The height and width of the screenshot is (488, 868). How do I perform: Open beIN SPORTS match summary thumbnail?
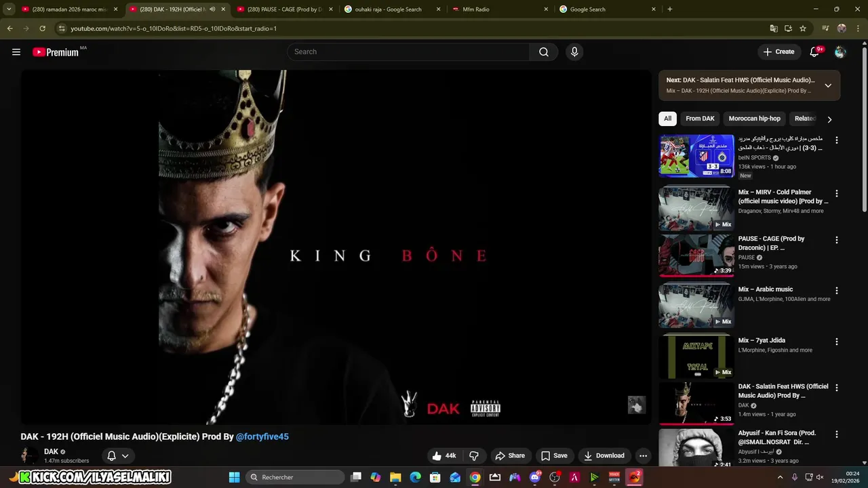coord(696,156)
